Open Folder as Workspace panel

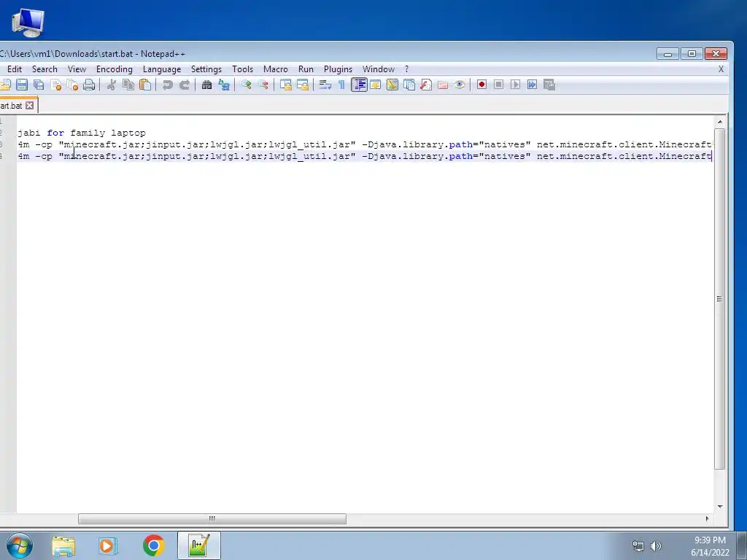click(x=443, y=85)
